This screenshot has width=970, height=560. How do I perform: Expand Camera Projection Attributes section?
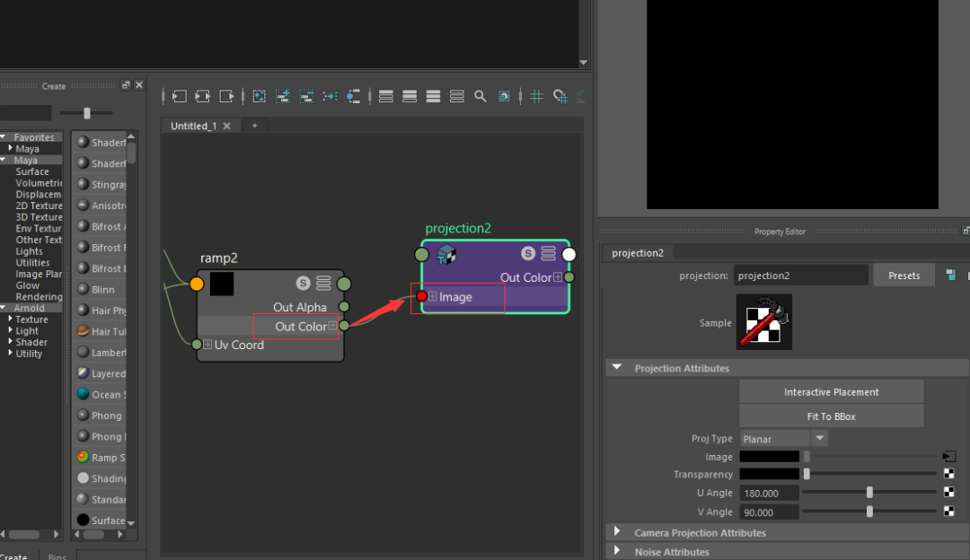617,532
